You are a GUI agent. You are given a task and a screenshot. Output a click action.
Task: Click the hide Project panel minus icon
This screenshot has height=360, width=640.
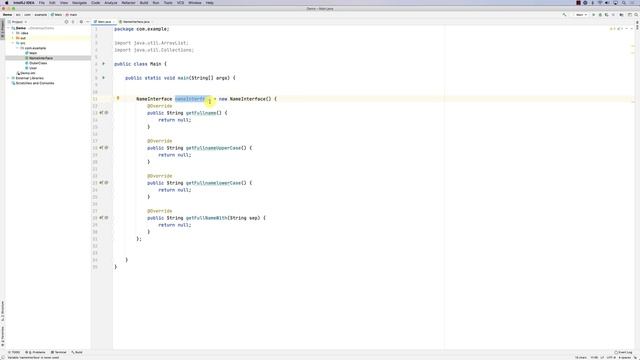(x=88, y=22)
